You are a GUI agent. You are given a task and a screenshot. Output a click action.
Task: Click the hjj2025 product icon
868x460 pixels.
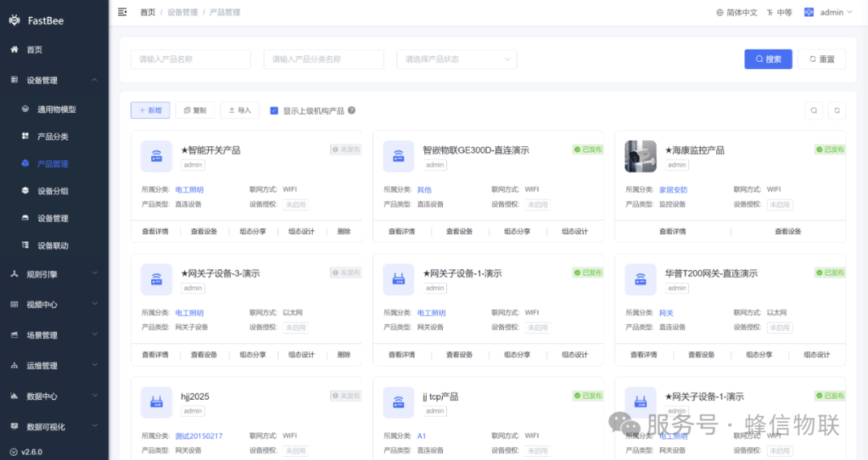(157, 402)
